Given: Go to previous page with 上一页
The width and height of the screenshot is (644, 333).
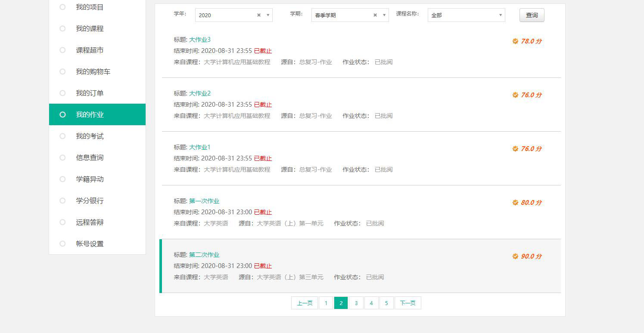Looking at the screenshot, I should coord(305,303).
